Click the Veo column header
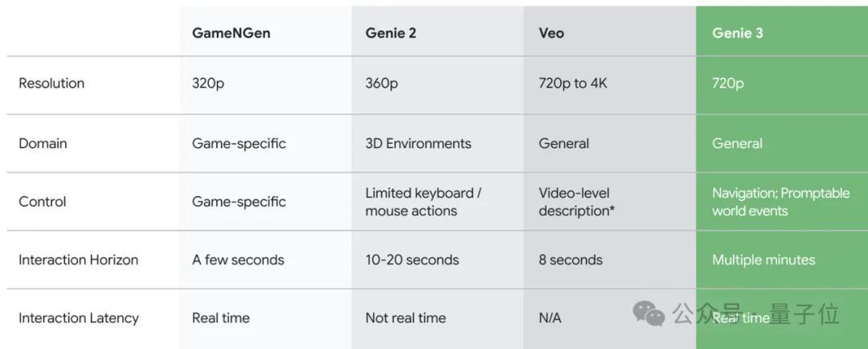 (551, 33)
